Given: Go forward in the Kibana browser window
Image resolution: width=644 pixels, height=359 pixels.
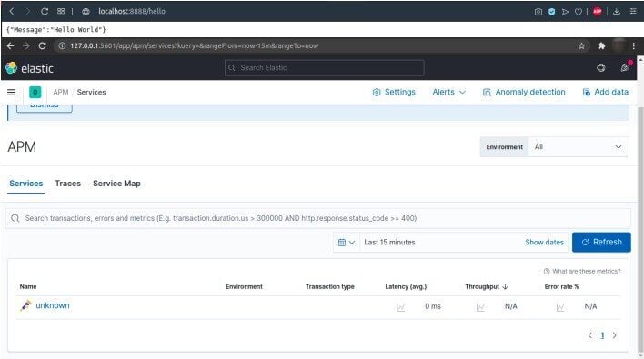Looking at the screenshot, I should (26, 46).
